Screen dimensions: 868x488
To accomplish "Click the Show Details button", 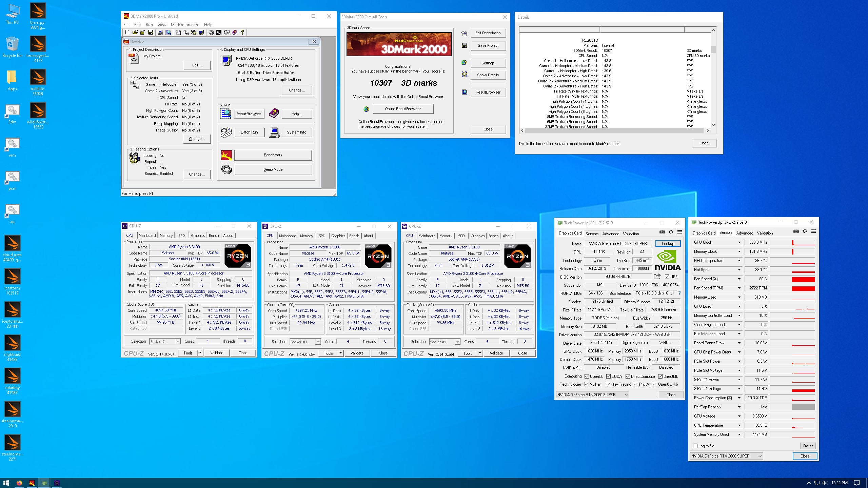I will coord(488,75).
